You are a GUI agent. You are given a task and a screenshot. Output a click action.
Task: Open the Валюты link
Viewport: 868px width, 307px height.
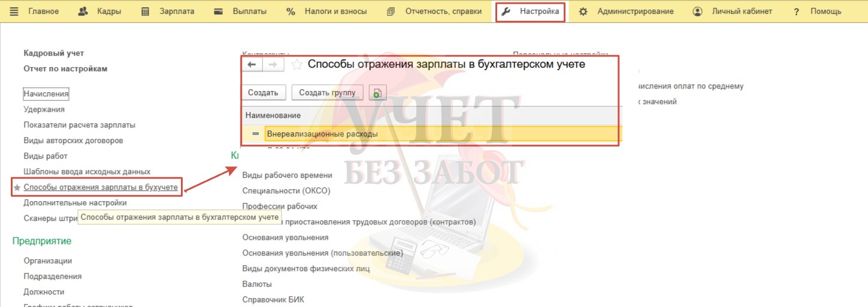coord(257,284)
